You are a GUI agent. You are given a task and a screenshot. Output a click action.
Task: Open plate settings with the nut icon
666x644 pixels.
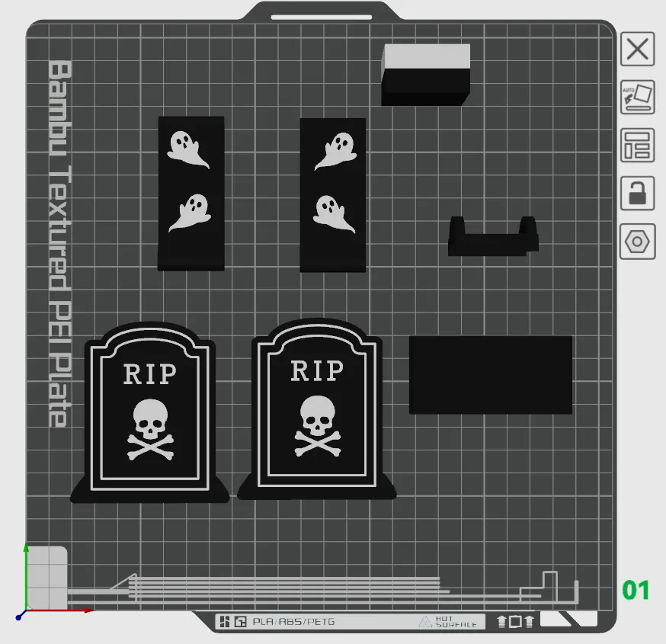coord(638,241)
